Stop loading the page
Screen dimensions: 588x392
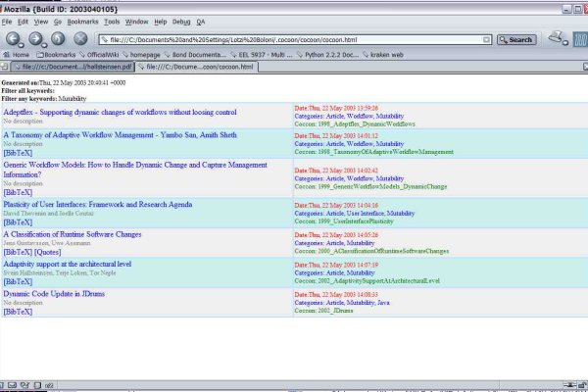pos(79,39)
